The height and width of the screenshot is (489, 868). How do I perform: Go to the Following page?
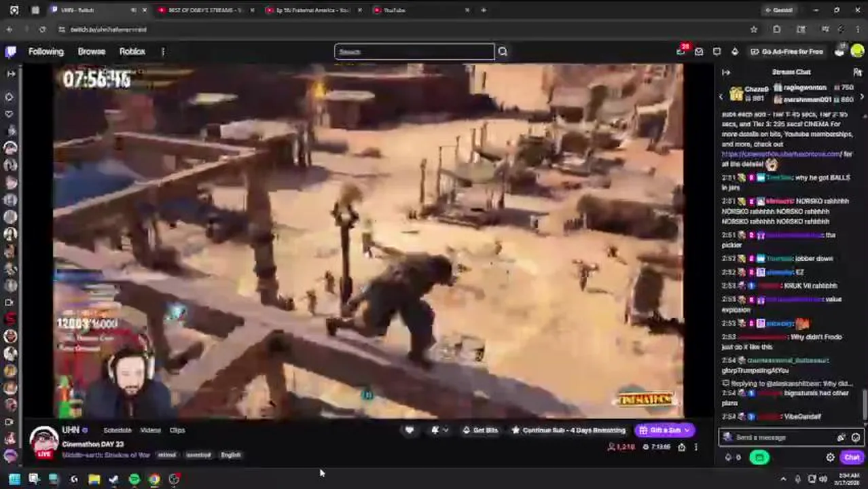pos(46,52)
